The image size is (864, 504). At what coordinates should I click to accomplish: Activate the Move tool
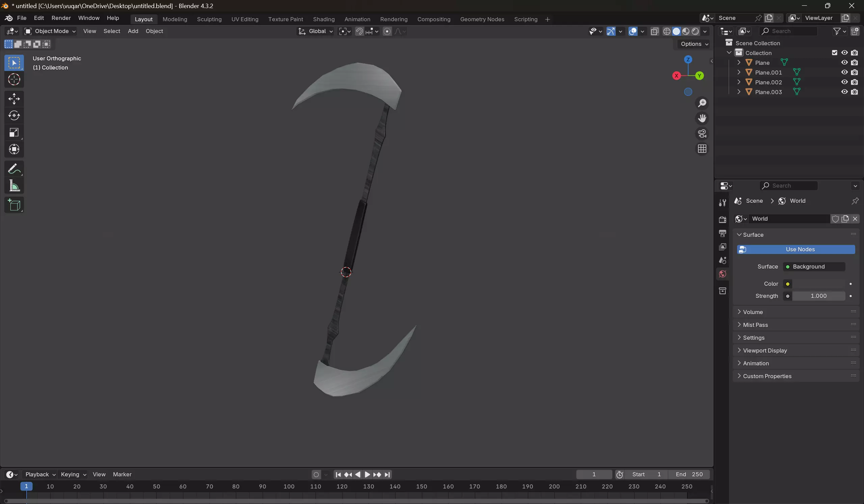[14, 99]
